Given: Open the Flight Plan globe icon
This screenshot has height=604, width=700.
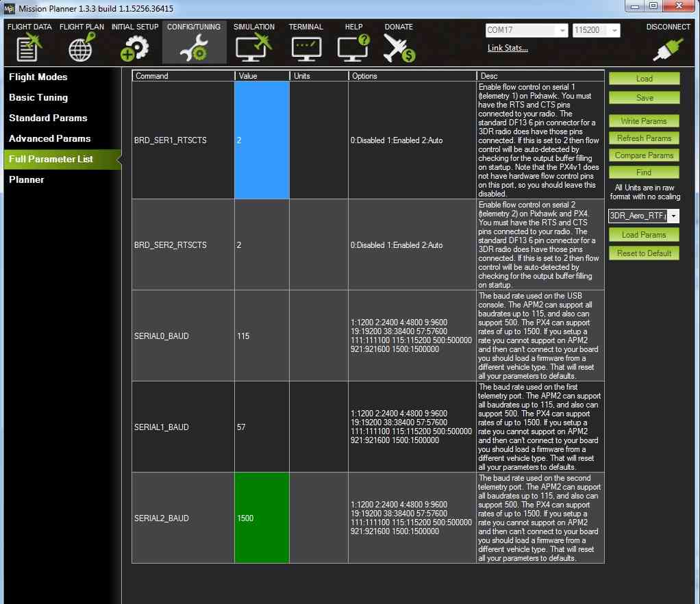Looking at the screenshot, I should pos(82,48).
